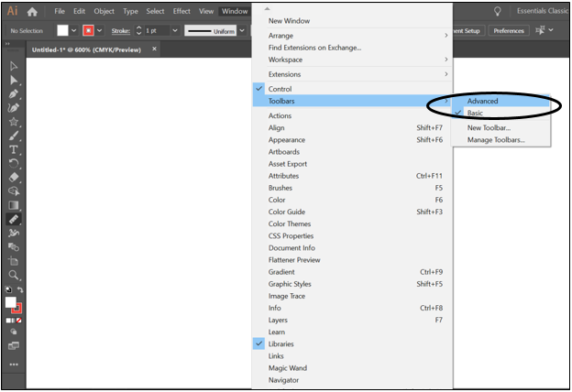Click the control bar white fill swatch

pyautogui.click(x=62, y=30)
